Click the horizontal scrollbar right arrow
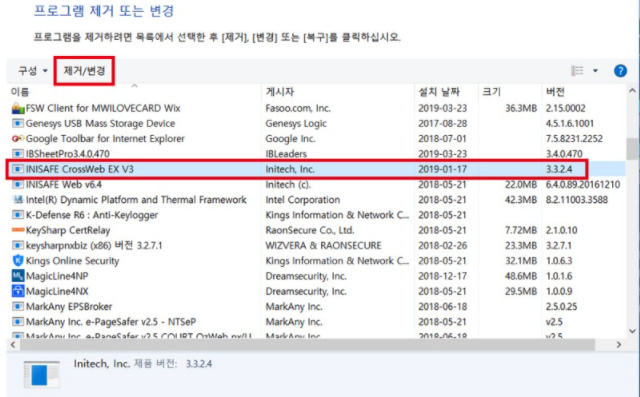The height and width of the screenshot is (397, 640). pos(619,345)
